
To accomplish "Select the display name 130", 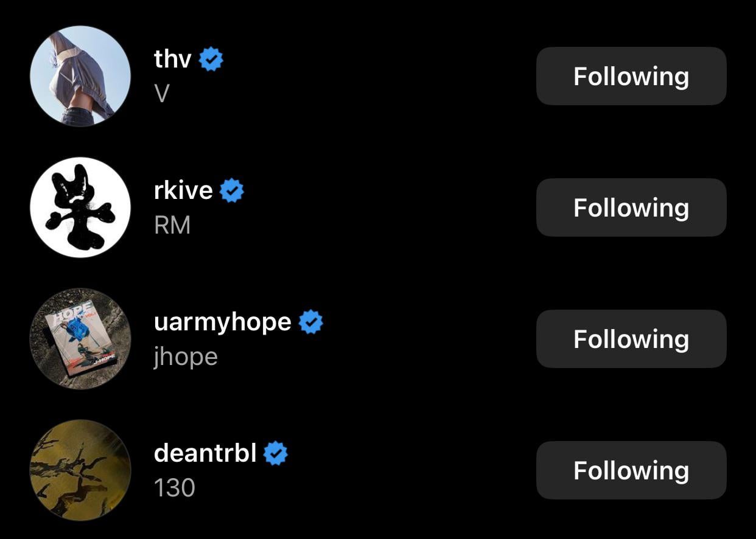I will click(175, 488).
